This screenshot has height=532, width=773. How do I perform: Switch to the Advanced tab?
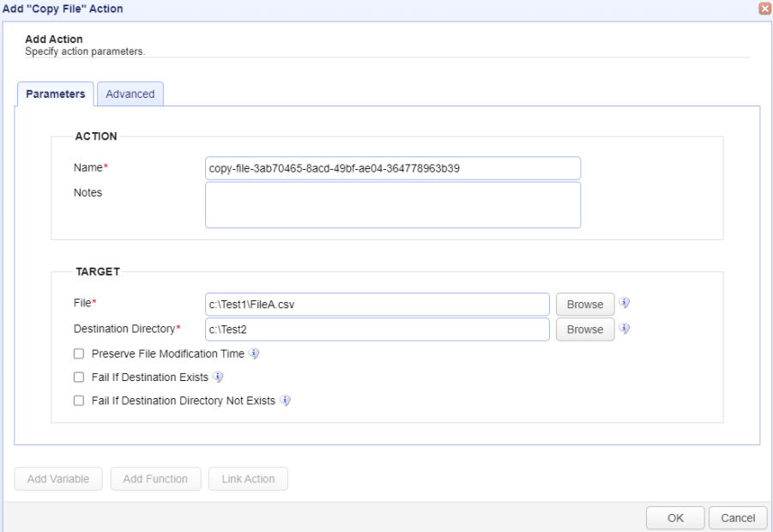(130, 94)
